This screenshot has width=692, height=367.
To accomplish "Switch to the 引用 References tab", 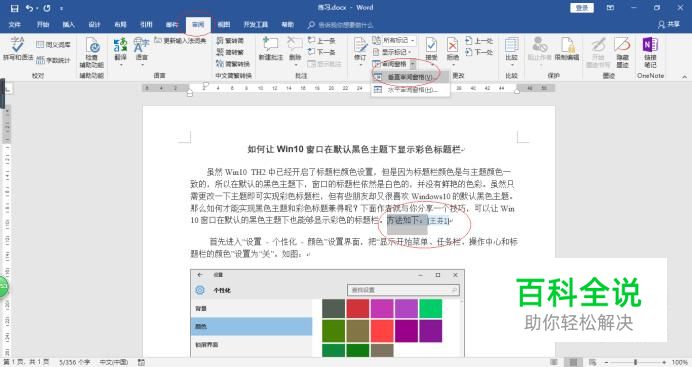I will click(x=146, y=25).
